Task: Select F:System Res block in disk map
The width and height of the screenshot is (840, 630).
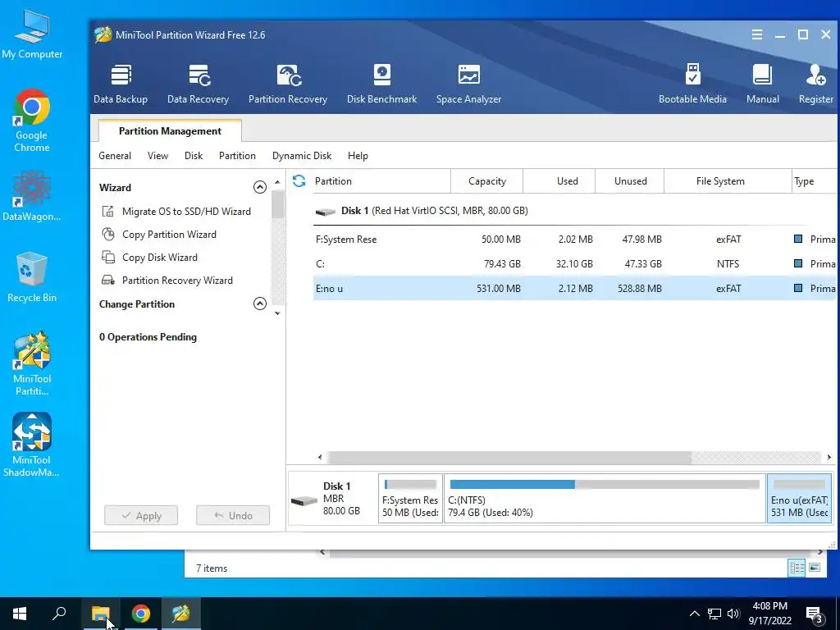Action: coord(410,498)
